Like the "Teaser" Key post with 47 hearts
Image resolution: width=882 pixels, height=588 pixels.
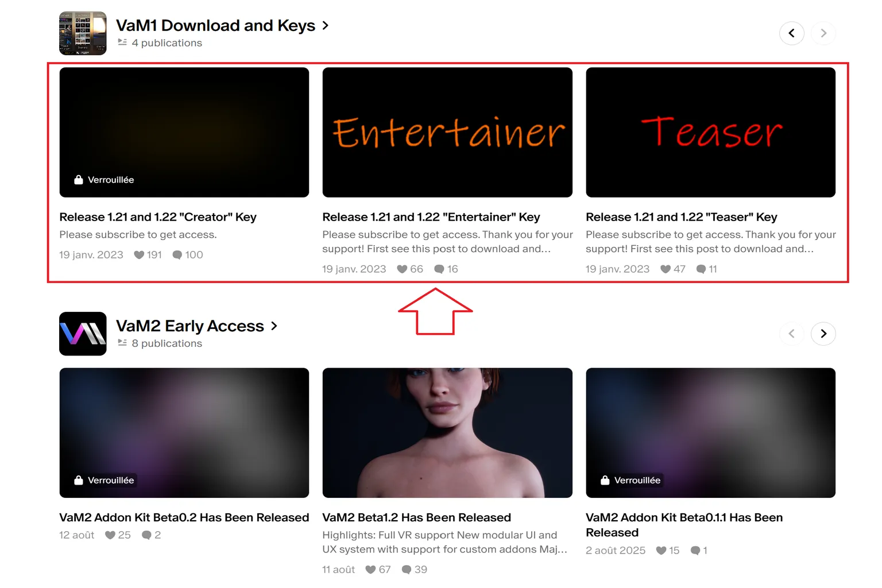point(666,269)
